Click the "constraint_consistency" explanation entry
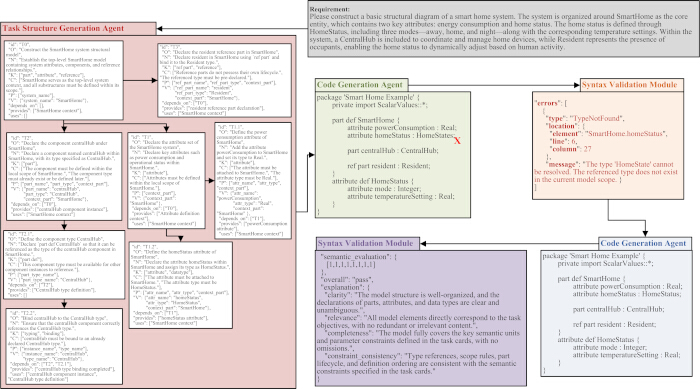700x389 pixels. [x=417, y=364]
